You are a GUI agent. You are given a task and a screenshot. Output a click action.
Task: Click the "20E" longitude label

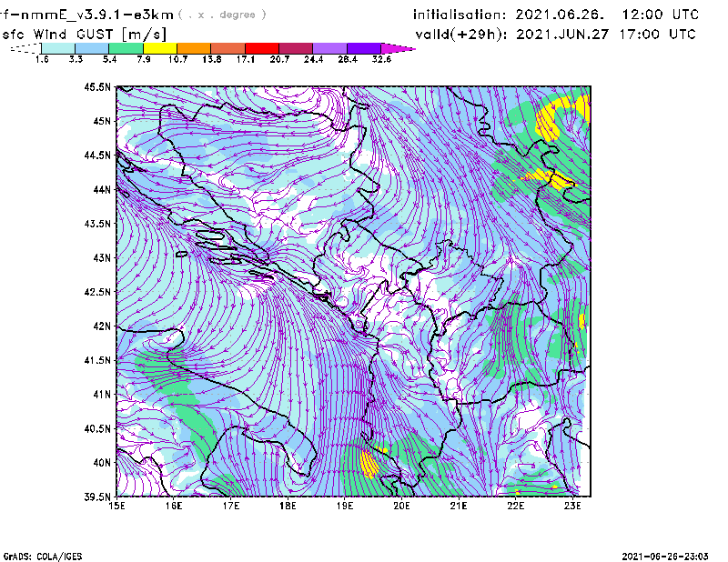pos(401,506)
